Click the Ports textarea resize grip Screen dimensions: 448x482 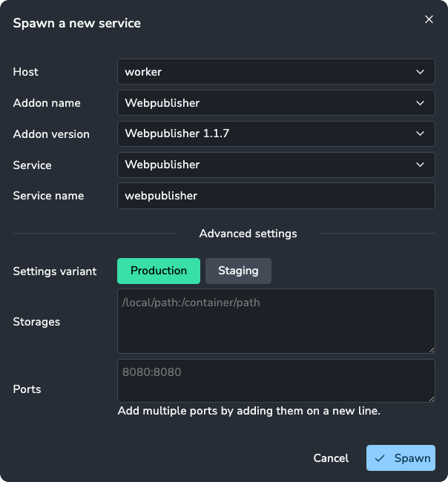(x=431, y=398)
